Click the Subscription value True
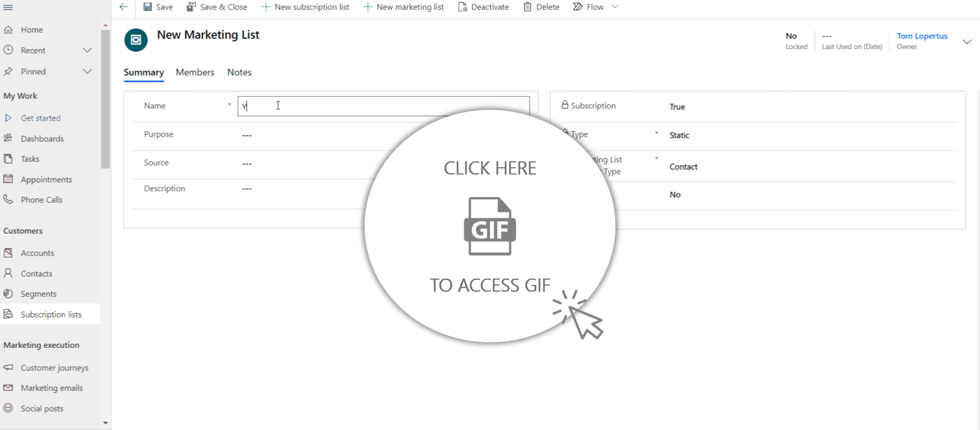 pos(677,107)
